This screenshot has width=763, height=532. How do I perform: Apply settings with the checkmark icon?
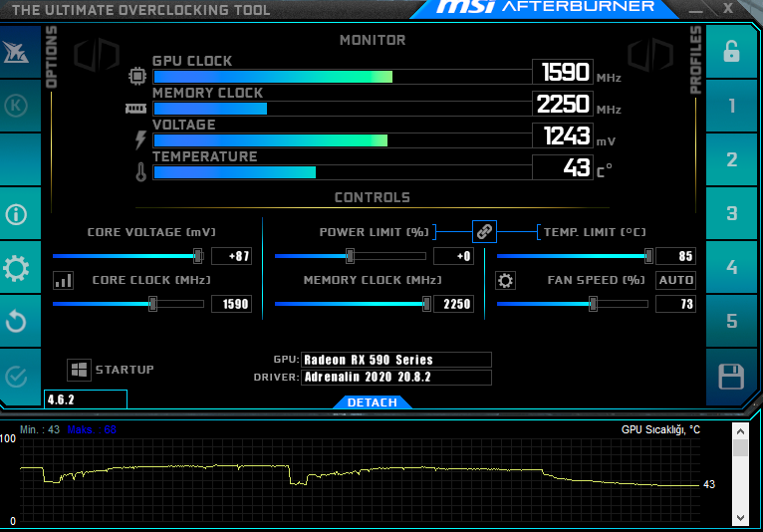pyautogui.click(x=16, y=377)
